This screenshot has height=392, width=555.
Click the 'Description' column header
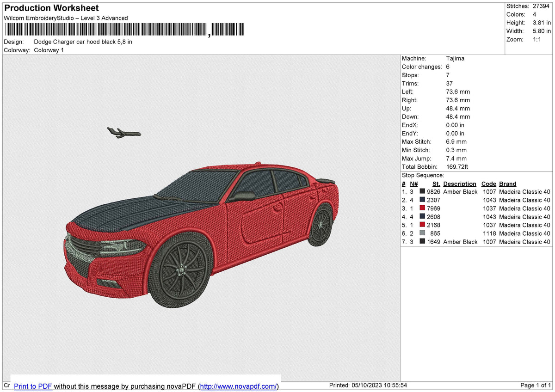(x=460, y=184)
